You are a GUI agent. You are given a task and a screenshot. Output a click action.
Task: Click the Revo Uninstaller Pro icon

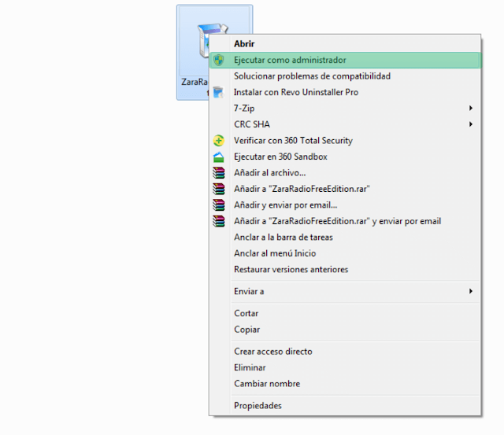pyautogui.click(x=218, y=92)
